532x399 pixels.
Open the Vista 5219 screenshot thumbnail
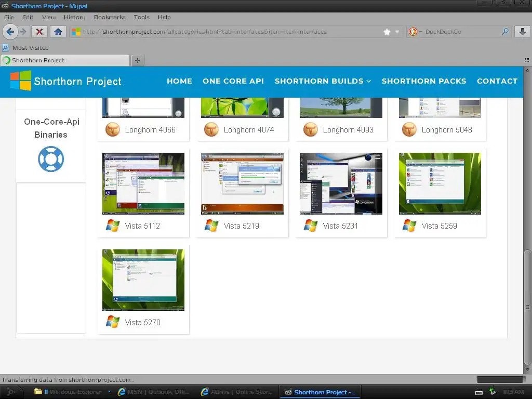[242, 183]
